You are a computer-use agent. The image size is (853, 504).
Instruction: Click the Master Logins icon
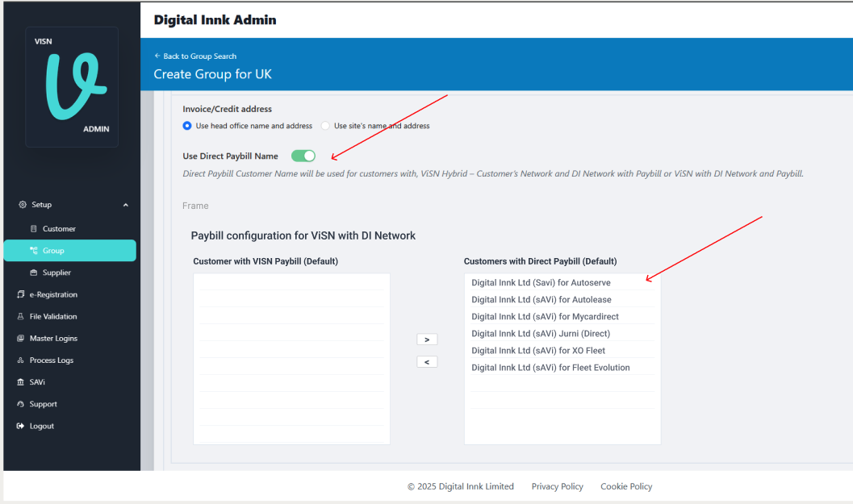point(21,338)
